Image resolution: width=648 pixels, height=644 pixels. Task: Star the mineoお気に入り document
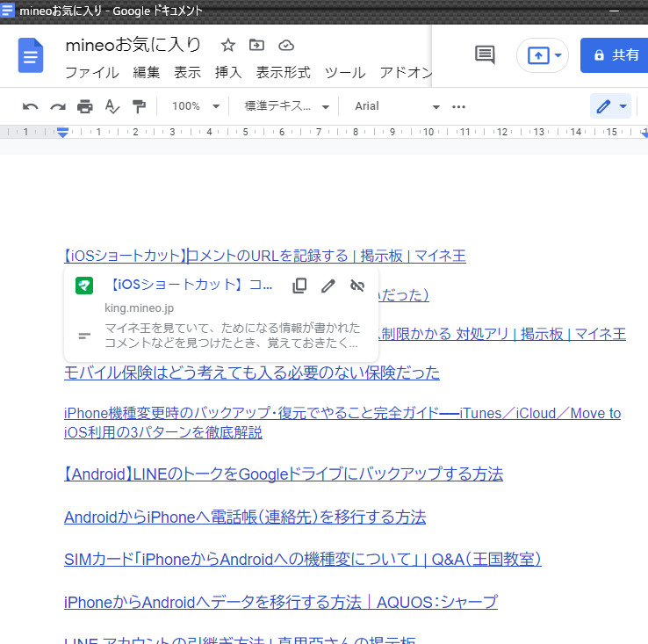click(227, 46)
